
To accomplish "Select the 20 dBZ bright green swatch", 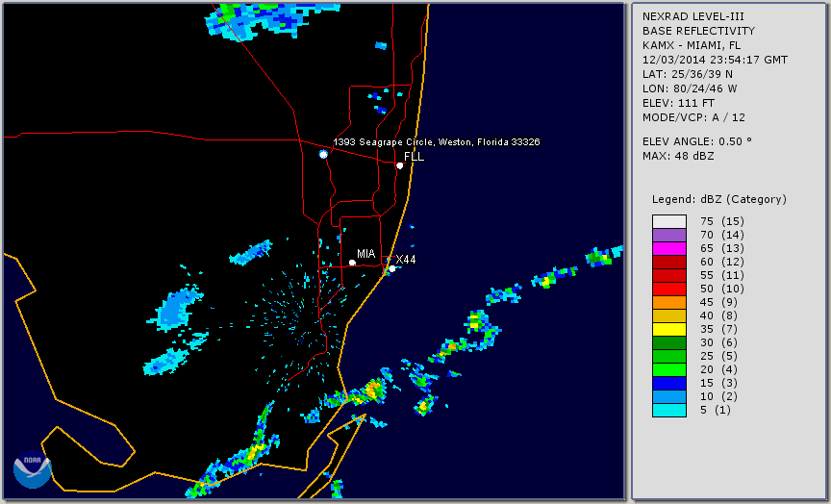I will click(669, 369).
